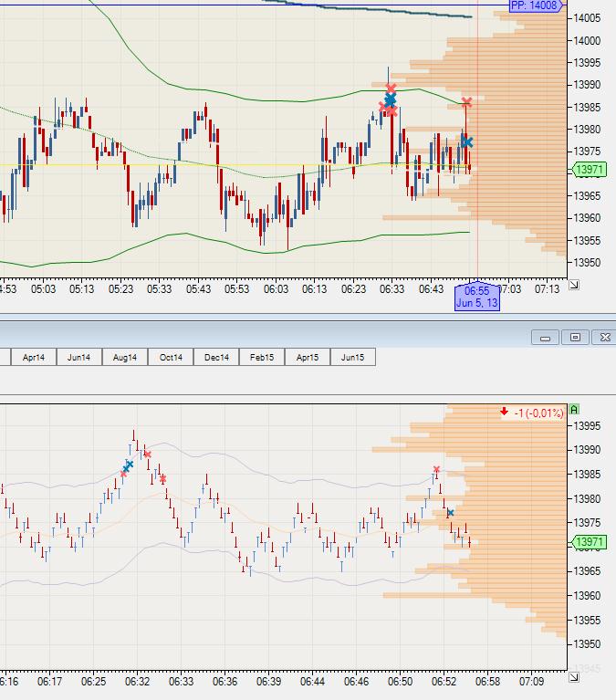This screenshot has width=616, height=700.
Task: Minimize the lower chart window
Action: point(545,338)
